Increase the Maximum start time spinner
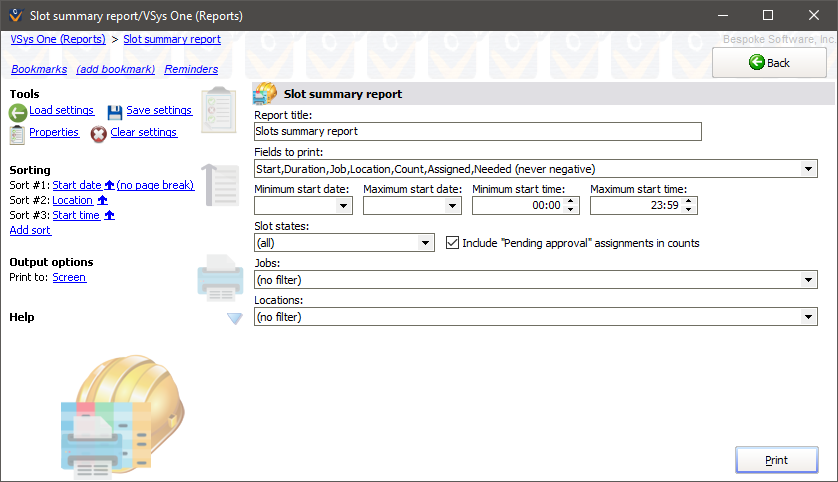 click(x=689, y=201)
